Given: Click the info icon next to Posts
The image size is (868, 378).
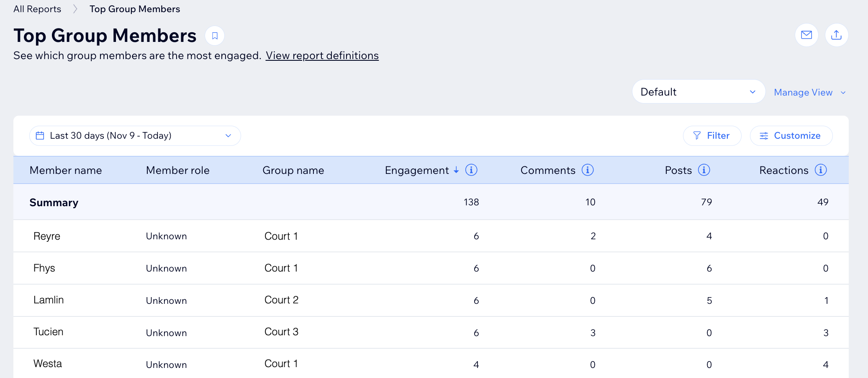Looking at the screenshot, I should 704,170.
